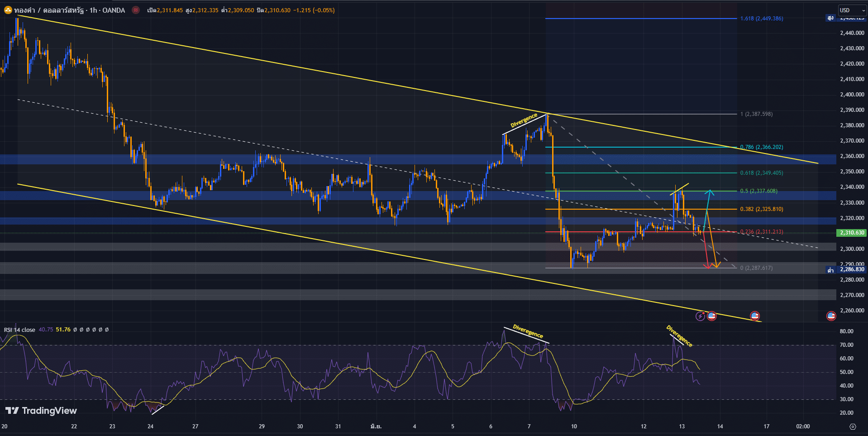This screenshot has height=436, width=868.
Task: Open the purple lightning bolt event icon
Action: 700,316
